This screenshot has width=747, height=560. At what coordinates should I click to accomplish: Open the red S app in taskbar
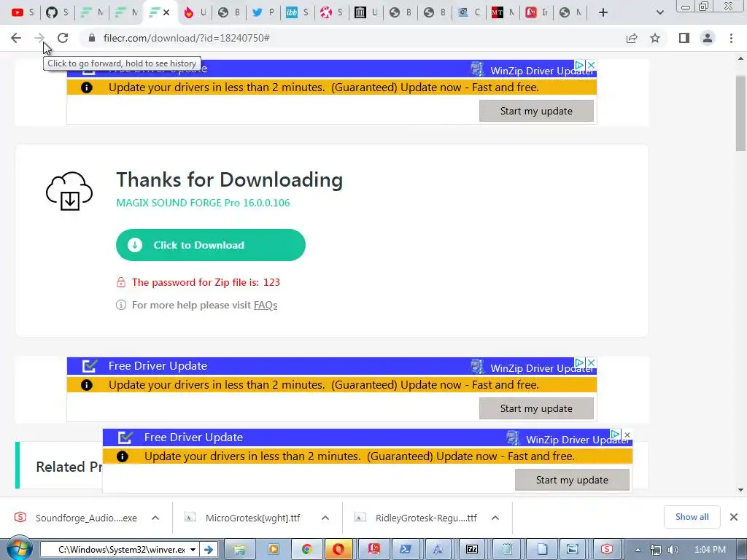(606, 550)
